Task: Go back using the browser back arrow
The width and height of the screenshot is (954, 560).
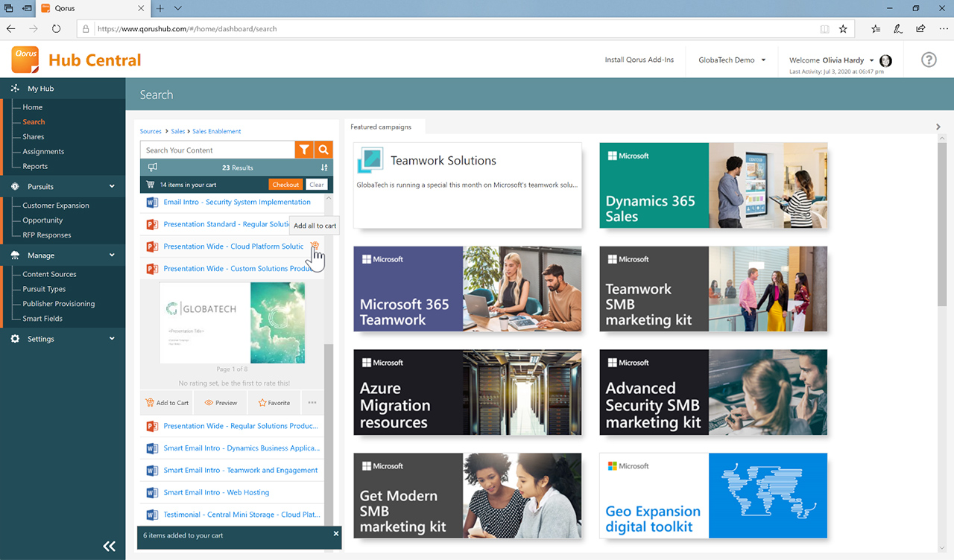Action: point(11,29)
